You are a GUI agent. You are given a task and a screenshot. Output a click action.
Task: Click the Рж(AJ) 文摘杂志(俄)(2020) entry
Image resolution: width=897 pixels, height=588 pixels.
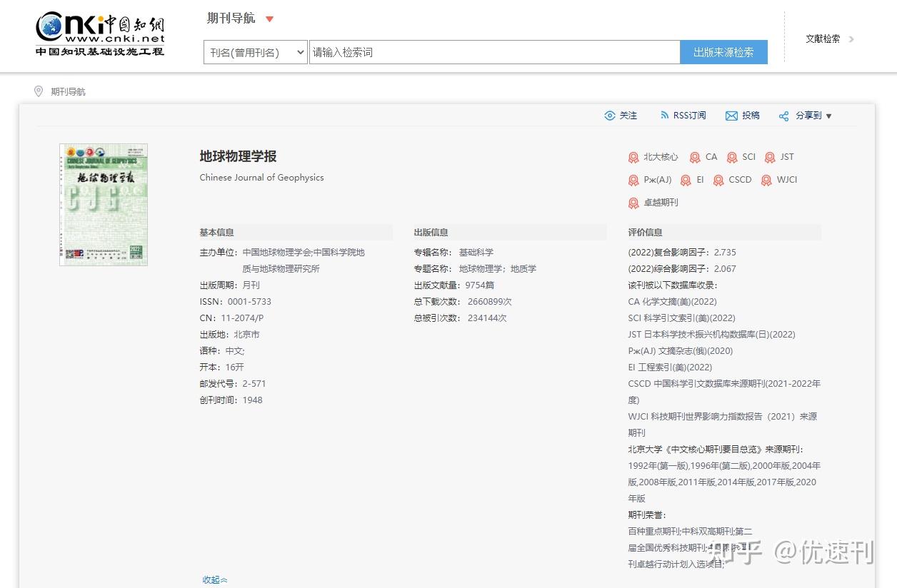point(680,351)
